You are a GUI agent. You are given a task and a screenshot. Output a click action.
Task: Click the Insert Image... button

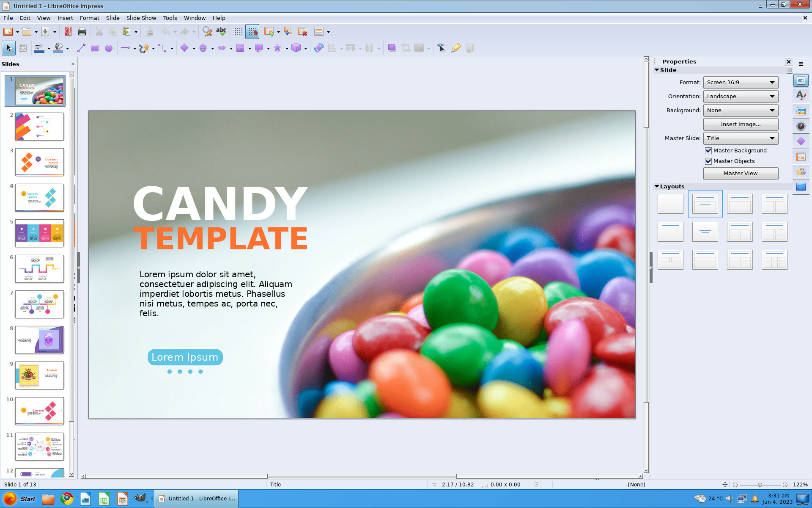(x=741, y=124)
